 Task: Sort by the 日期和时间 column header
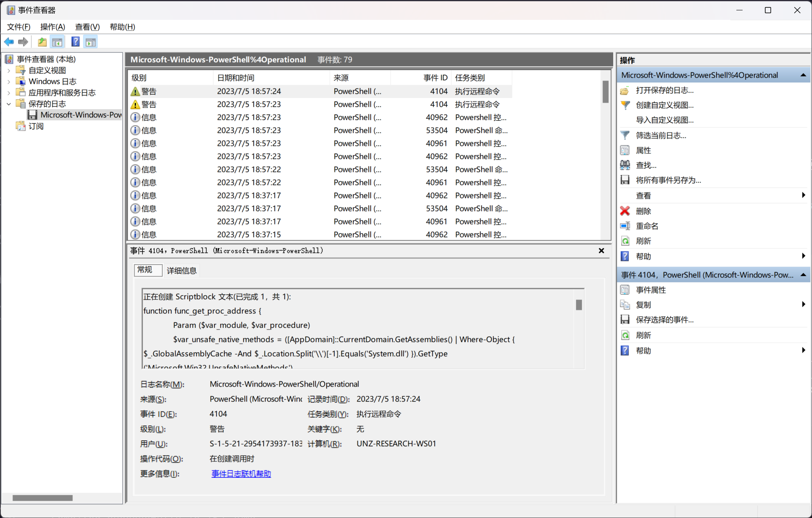(x=271, y=78)
